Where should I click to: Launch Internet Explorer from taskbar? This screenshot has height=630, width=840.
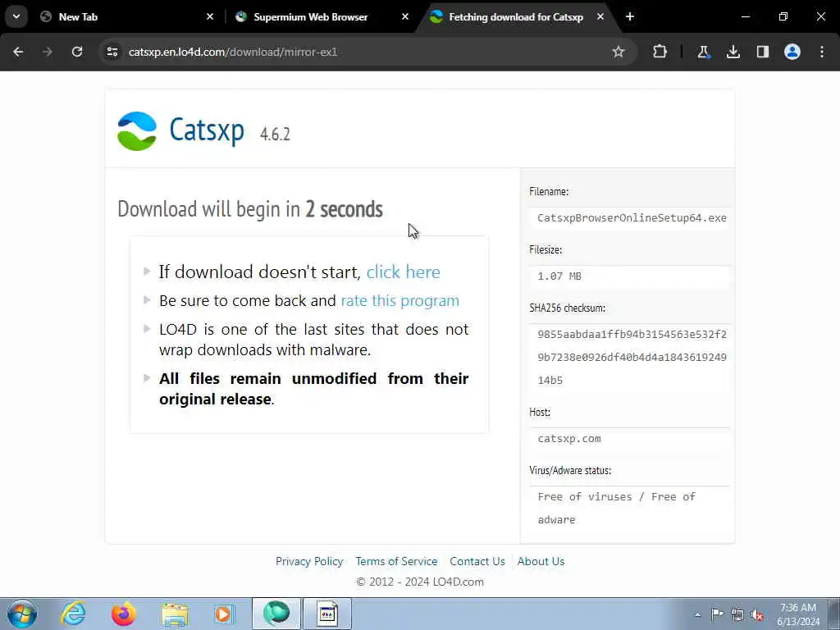point(73,614)
